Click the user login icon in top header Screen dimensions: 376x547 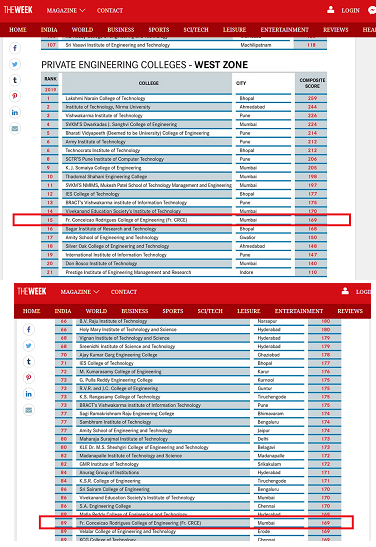point(331,10)
